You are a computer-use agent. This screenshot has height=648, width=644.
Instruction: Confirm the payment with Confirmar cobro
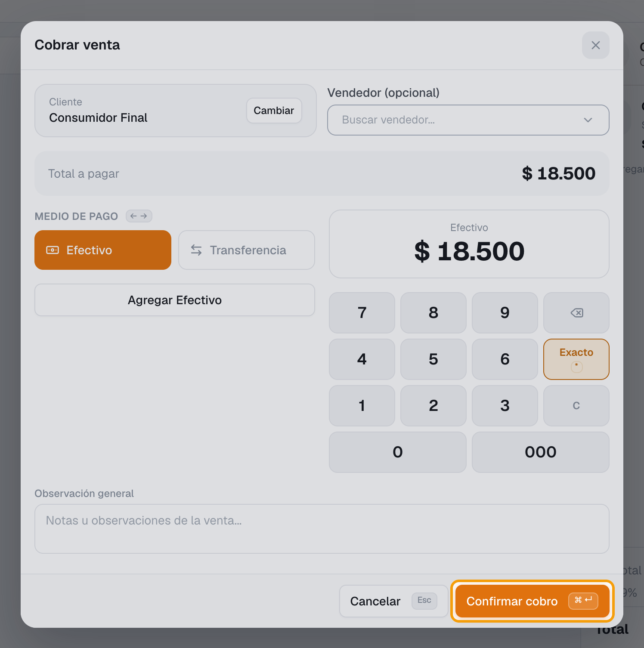point(532,601)
